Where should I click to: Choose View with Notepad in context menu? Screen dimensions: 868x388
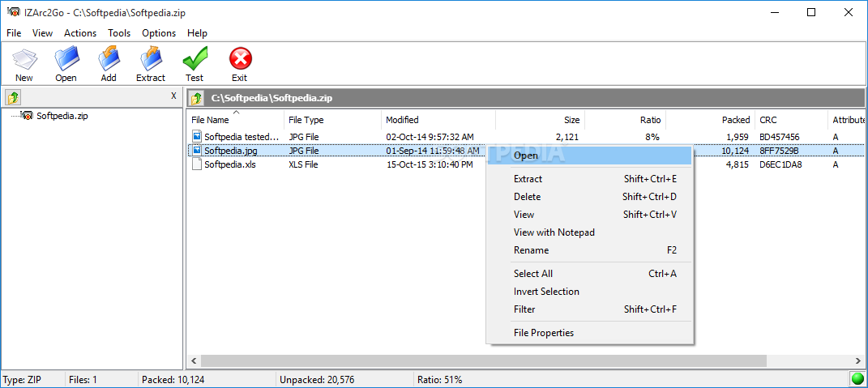[x=589, y=232]
